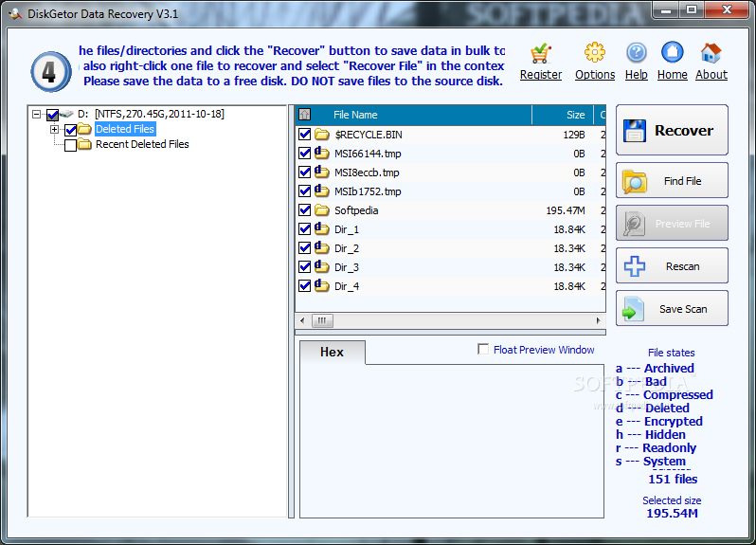Check the Recent Deleted Files checkbox
Viewport: 756px width, 545px height.
pyautogui.click(x=70, y=145)
